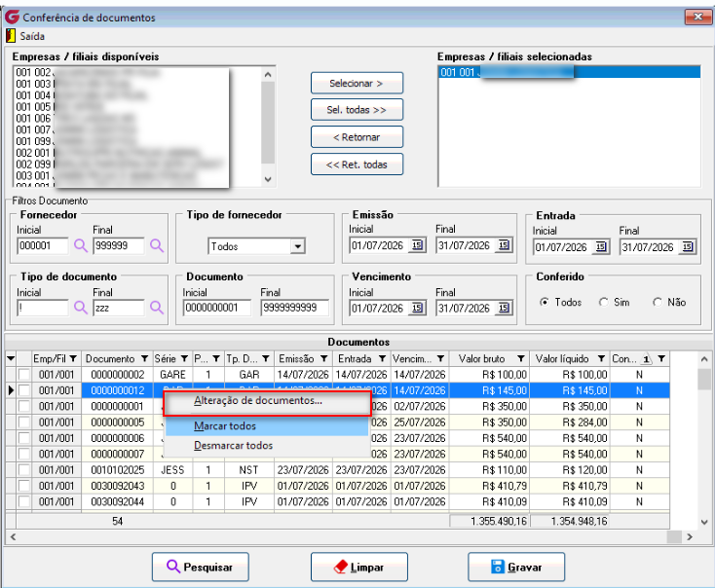Check the row checkbox for document 0030092044
715x588 pixels.
point(24,502)
